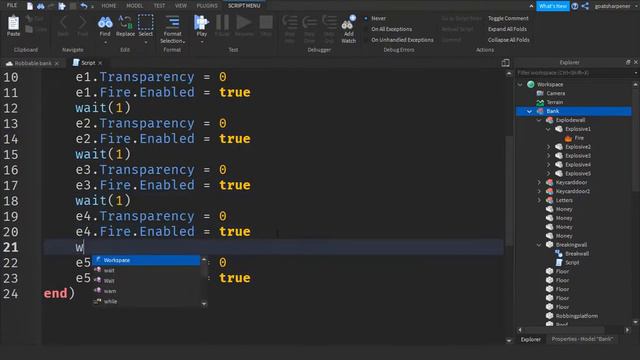The width and height of the screenshot is (640, 360).
Task: Select the Script under Breakingwall in Explorer
Action: 572,262
